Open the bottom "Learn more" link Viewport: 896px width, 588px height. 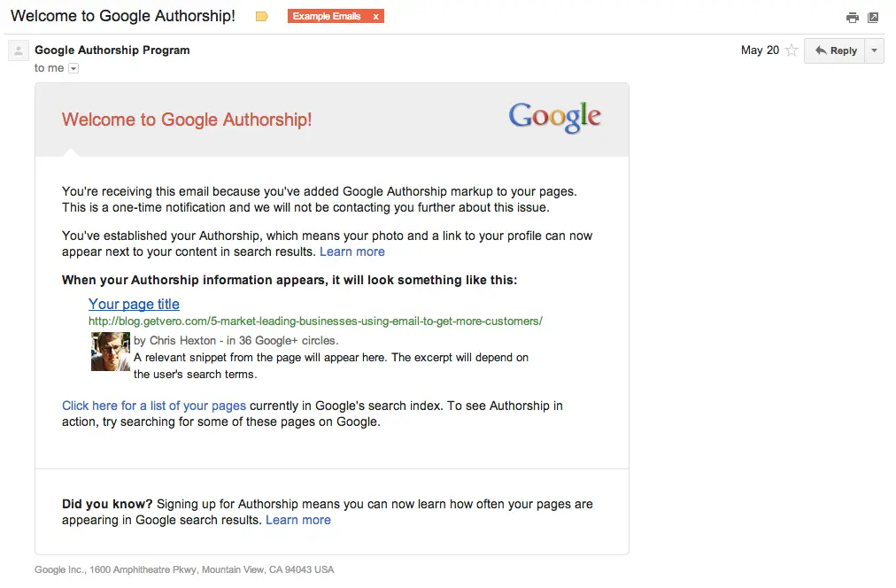pyautogui.click(x=298, y=520)
